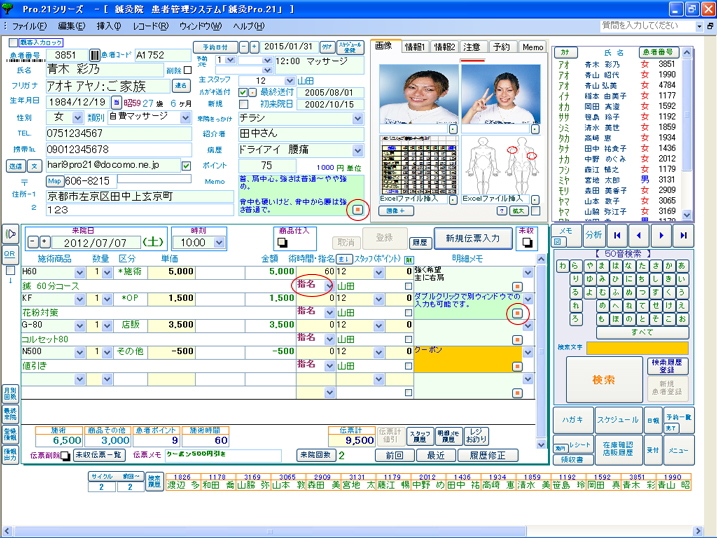Click the 伝票削除 icon
The width and height of the screenshot is (717, 538).
(65, 455)
